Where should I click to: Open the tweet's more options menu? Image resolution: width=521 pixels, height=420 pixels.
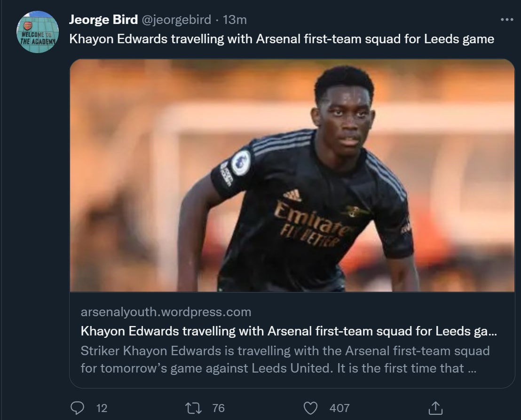[x=507, y=20]
